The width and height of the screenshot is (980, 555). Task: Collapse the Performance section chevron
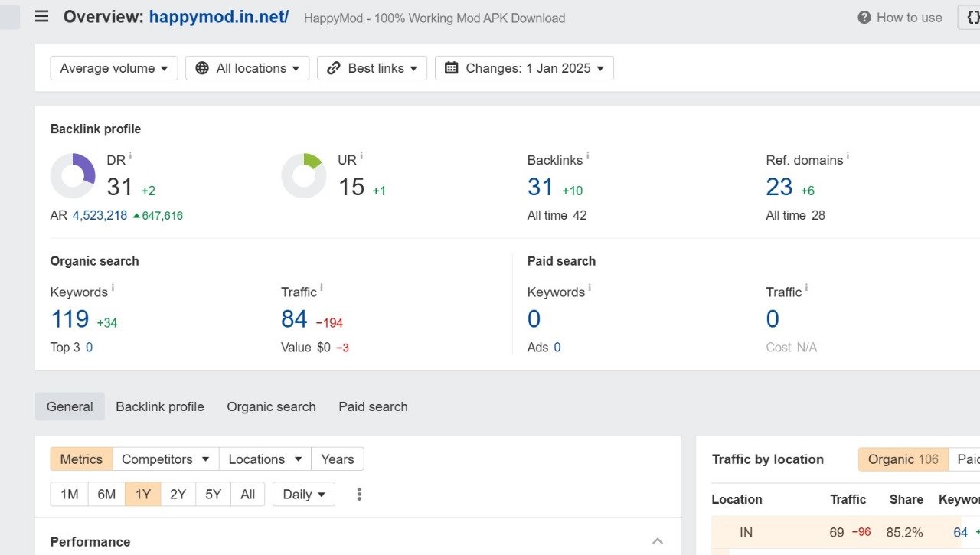point(658,541)
